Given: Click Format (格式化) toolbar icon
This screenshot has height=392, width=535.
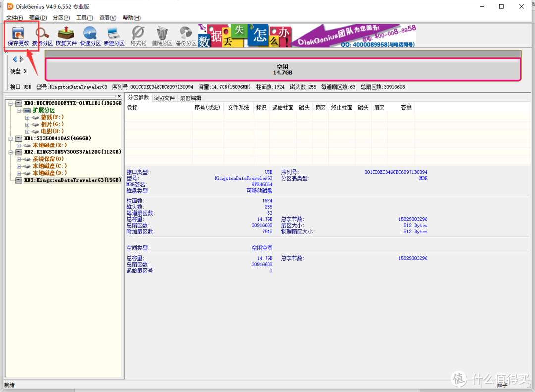Looking at the screenshot, I should pyautogui.click(x=138, y=36).
